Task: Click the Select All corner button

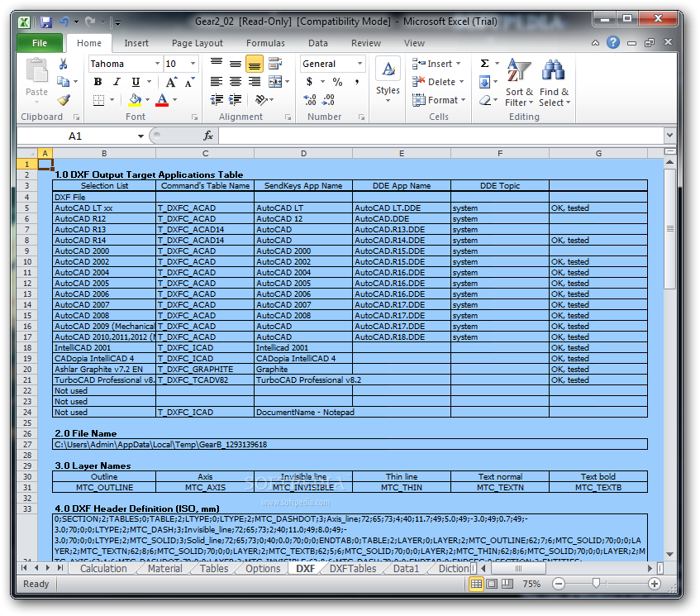Action: [x=27, y=153]
